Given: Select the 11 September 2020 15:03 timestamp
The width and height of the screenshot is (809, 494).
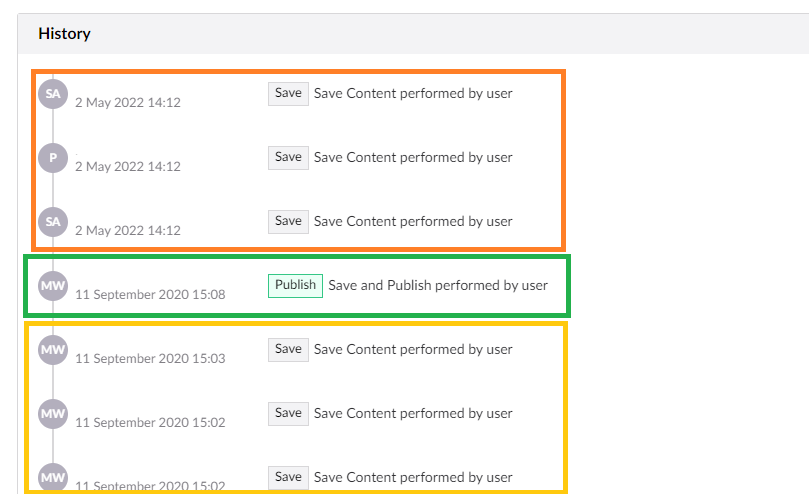Looking at the screenshot, I should tap(150, 359).
